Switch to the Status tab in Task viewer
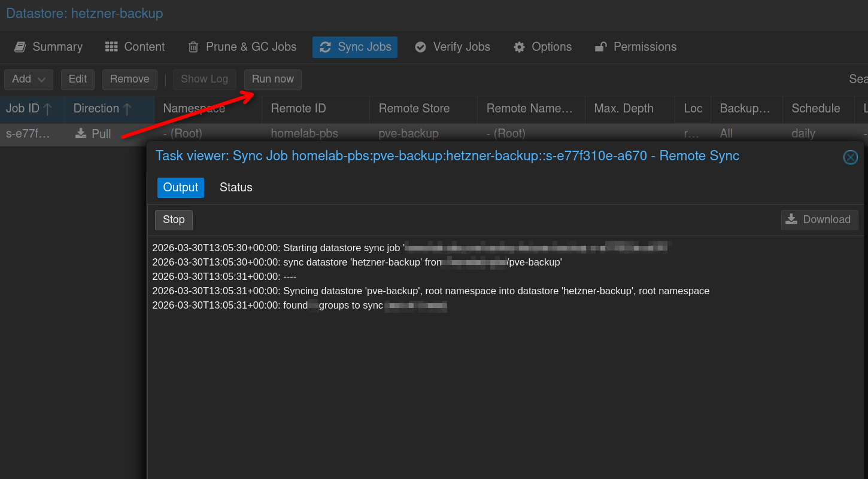The width and height of the screenshot is (868, 479). (x=236, y=187)
